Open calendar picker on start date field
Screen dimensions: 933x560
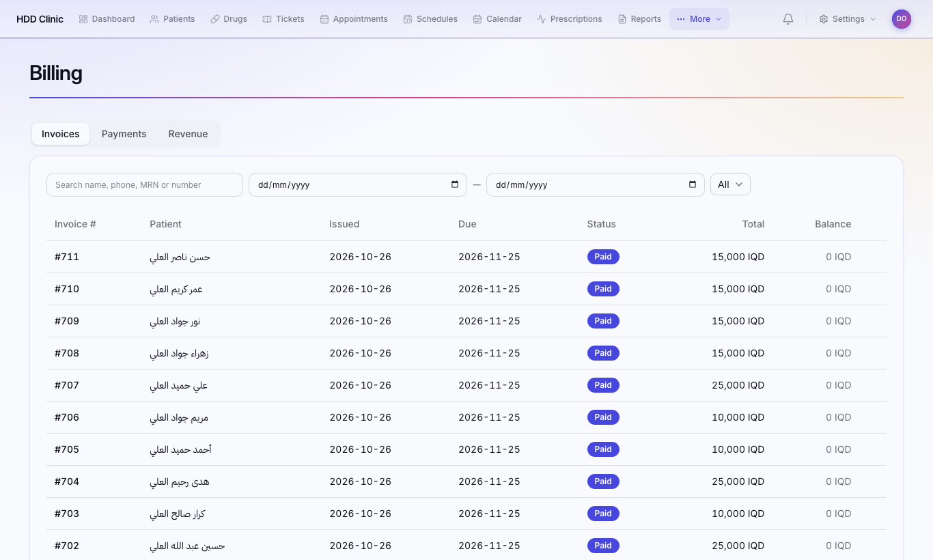(x=455, y=184)
